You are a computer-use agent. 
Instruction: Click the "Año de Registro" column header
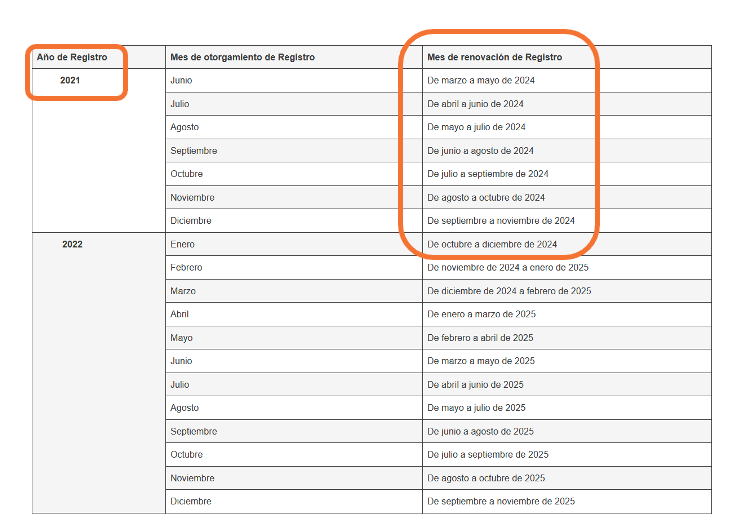71,57
